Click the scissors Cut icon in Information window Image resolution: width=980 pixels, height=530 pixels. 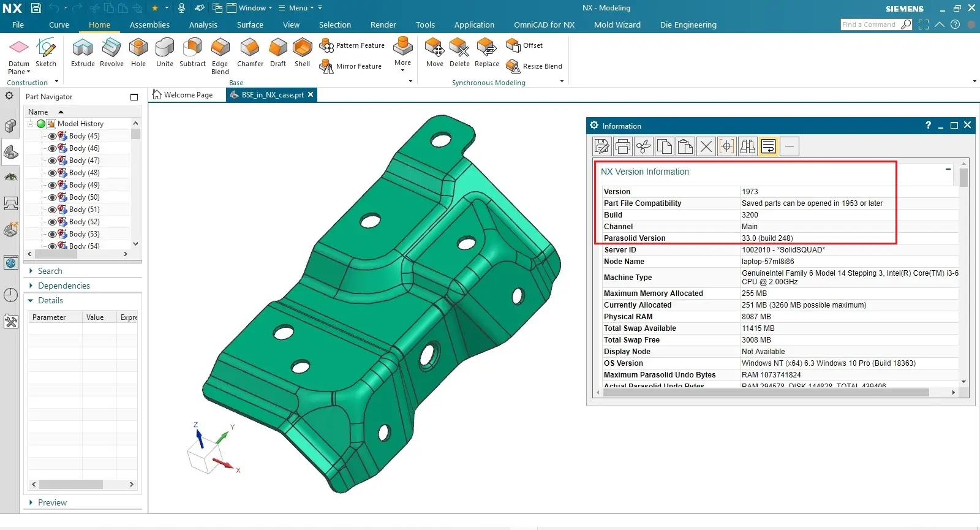click(x=644, y=146)
